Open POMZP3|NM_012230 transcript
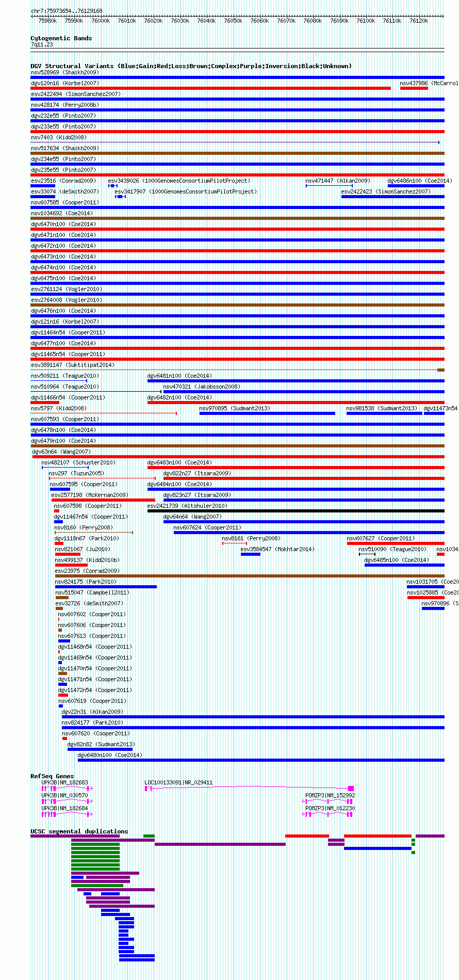459x980 pixels. click(x=330, y=808)
